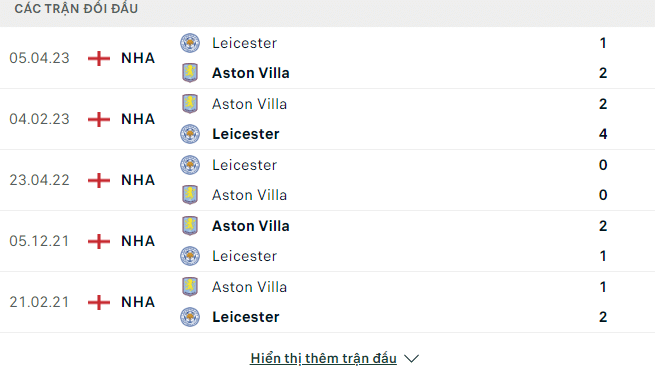Click Leicester crest in 05.04.23 match
The width and height of the screenshot is (655, 372).
[x=190, y=43]
